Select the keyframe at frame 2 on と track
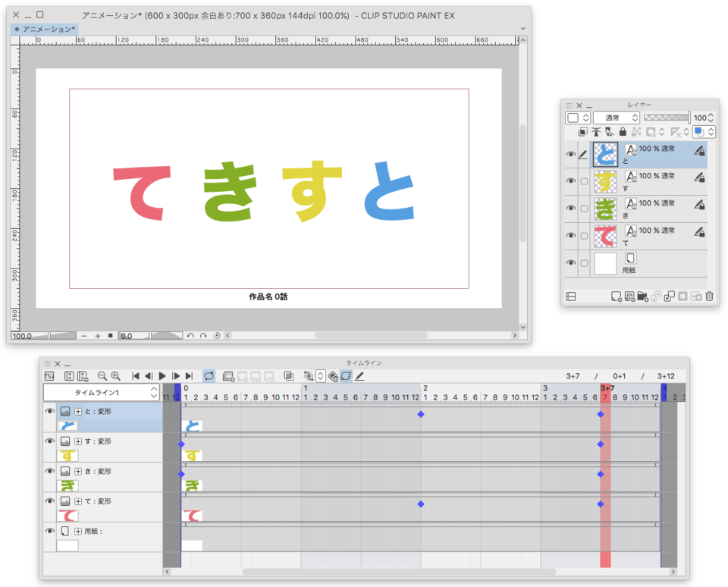 coord(421,414)
